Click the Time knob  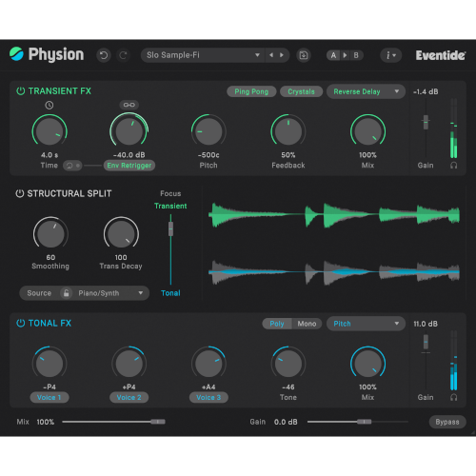(50, 131)
